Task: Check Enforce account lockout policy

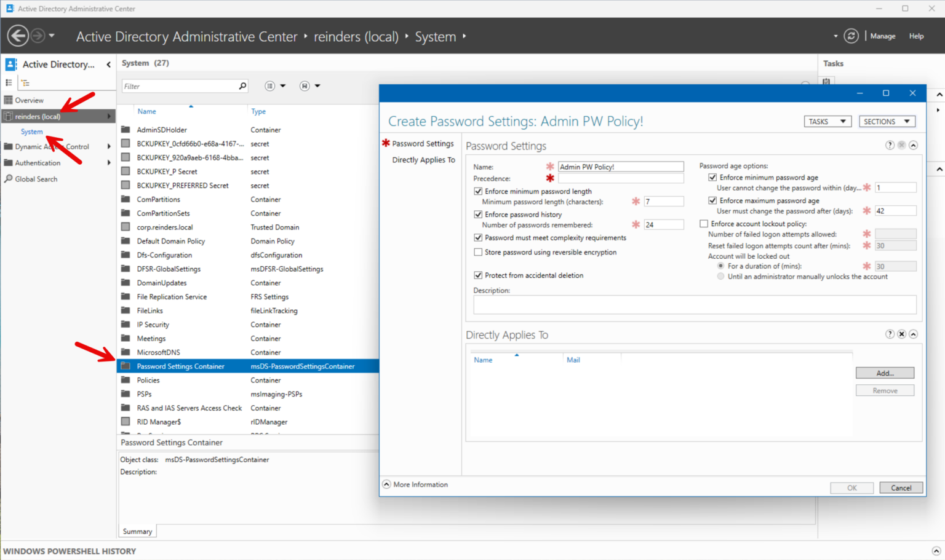Action: click(x=704, y=224)
